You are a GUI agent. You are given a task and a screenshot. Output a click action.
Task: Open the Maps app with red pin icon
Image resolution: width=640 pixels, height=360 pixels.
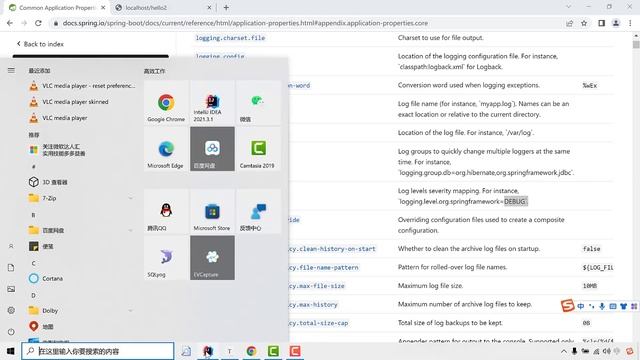(82, 327)
